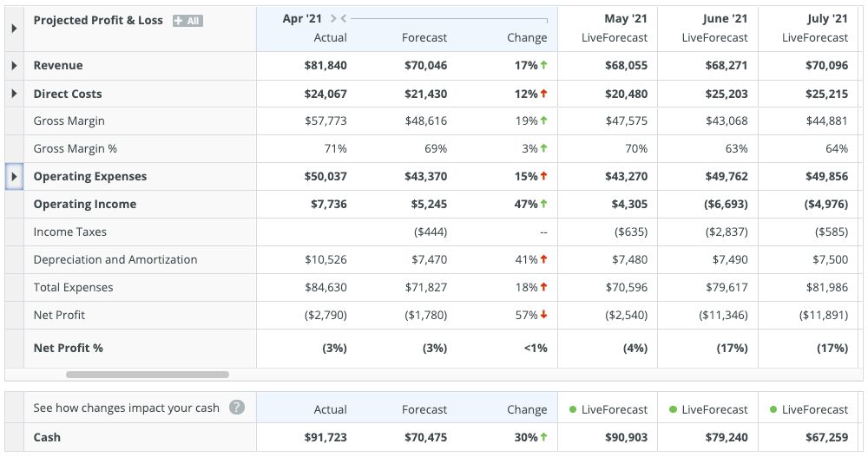This screenshot has height=457, width=868.
Task: Click the help question mark icon next to cash
Action: click(x=236, y=408)
